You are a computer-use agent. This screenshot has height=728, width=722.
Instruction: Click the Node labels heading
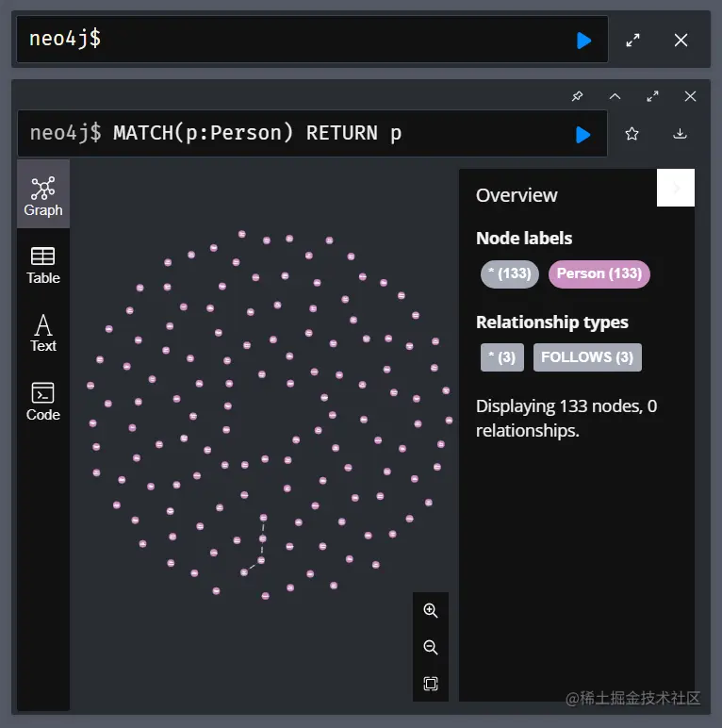tap(524, 239)
